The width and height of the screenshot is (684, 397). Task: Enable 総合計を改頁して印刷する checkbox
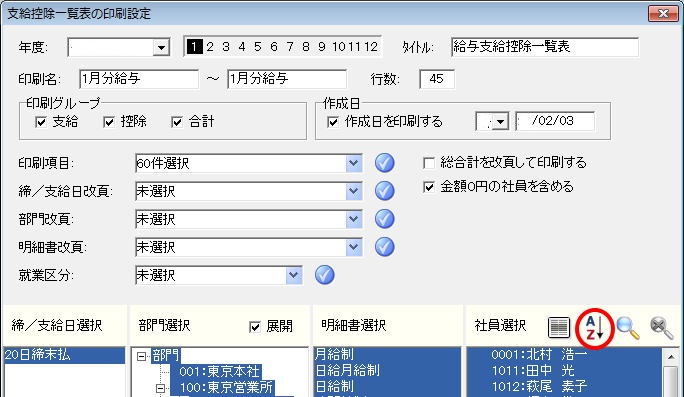429,163
